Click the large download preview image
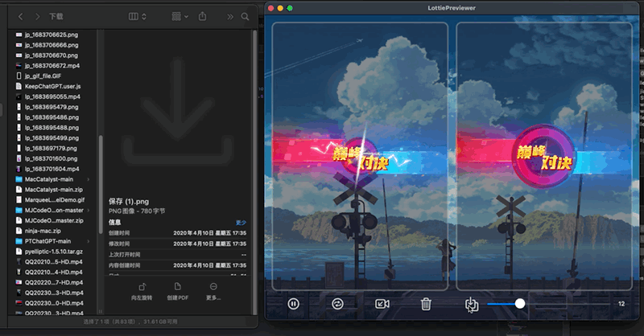The height and width of the screenshot is (336, 644). click(177, 112)
